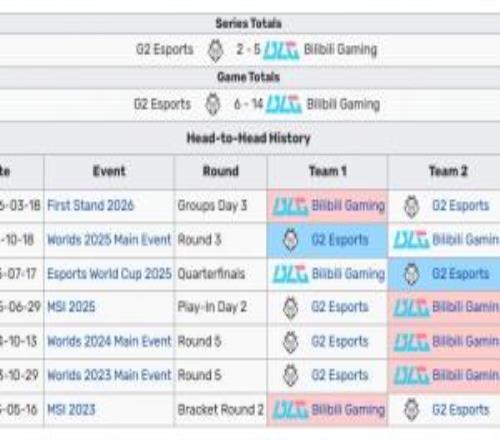Select G2 Esports team link in First Stand row

(x=461, y=205)
